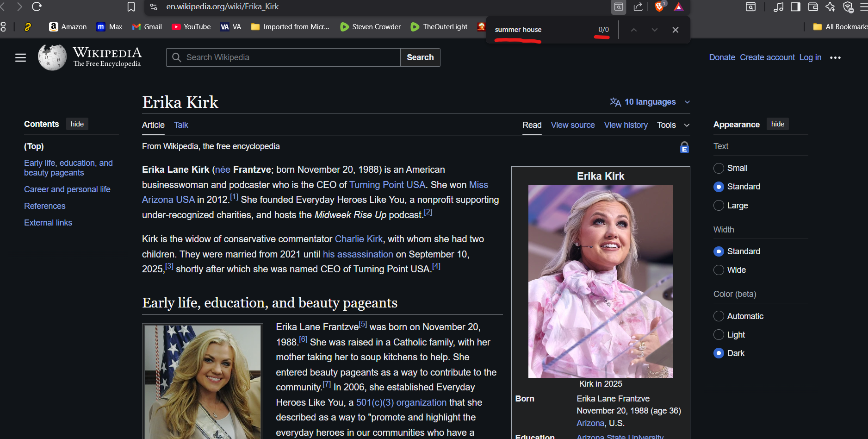Select Light color mode
Screen dimensions: 868x439
coord(719,335)
